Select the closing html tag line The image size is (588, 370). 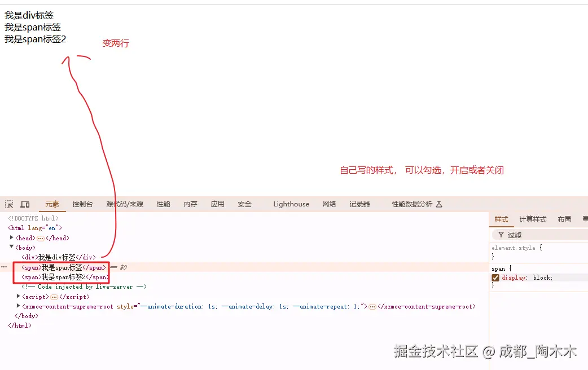pos(20,326)
